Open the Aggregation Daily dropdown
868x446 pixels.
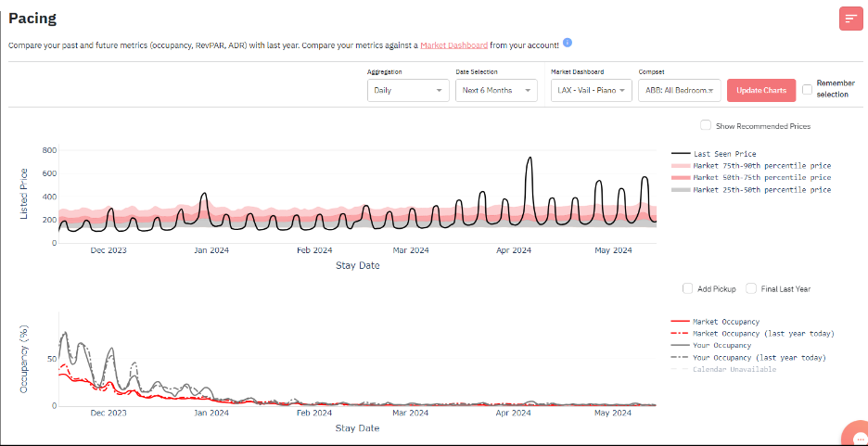(407, 90)
